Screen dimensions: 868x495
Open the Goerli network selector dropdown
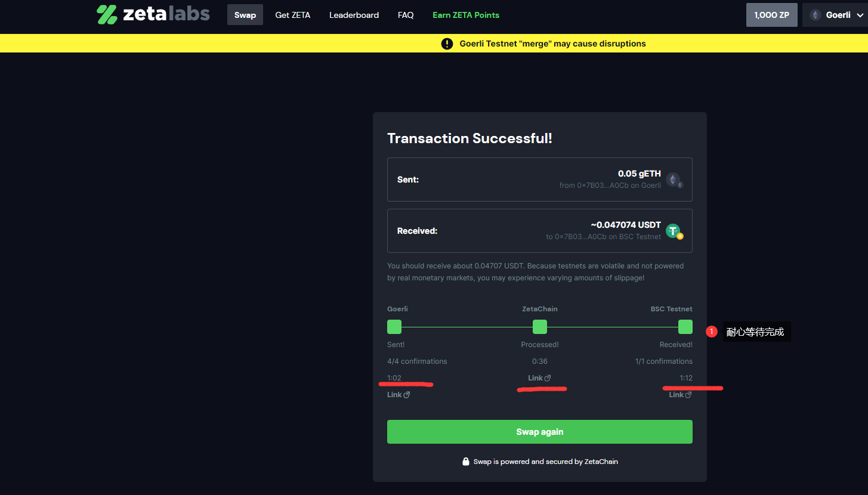[835, 15]
